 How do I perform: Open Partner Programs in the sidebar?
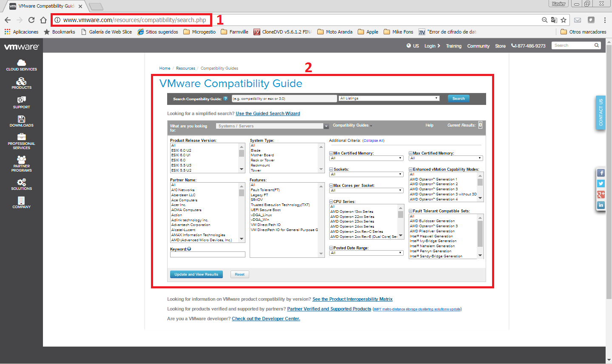coord(22,164)
